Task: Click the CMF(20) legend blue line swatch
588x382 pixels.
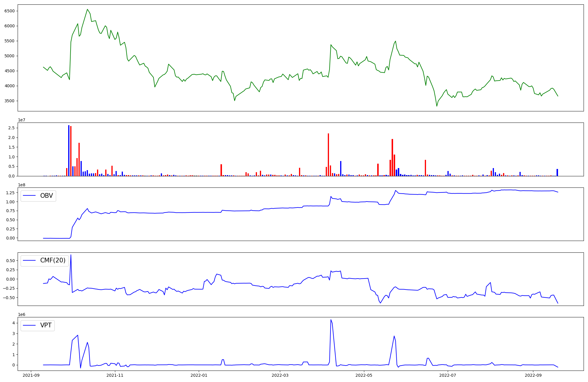Action: [29, 260]
